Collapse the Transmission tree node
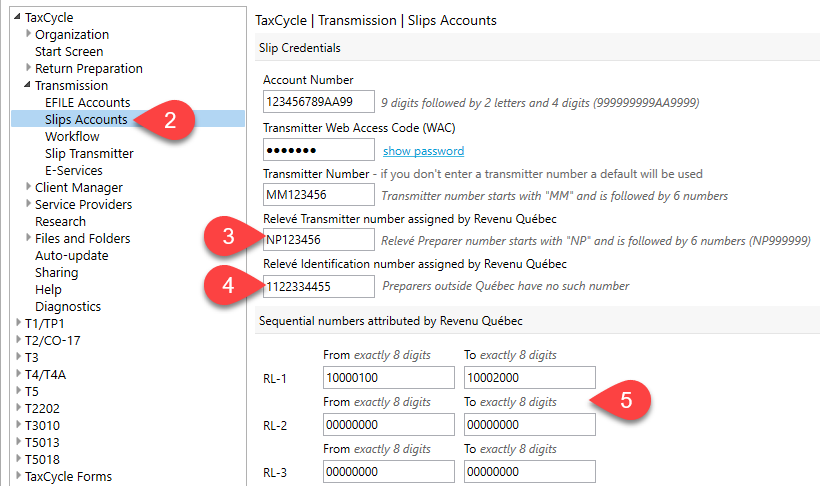Image resolution: width=820 pixels, height=486 pixels. pos(27,84)
